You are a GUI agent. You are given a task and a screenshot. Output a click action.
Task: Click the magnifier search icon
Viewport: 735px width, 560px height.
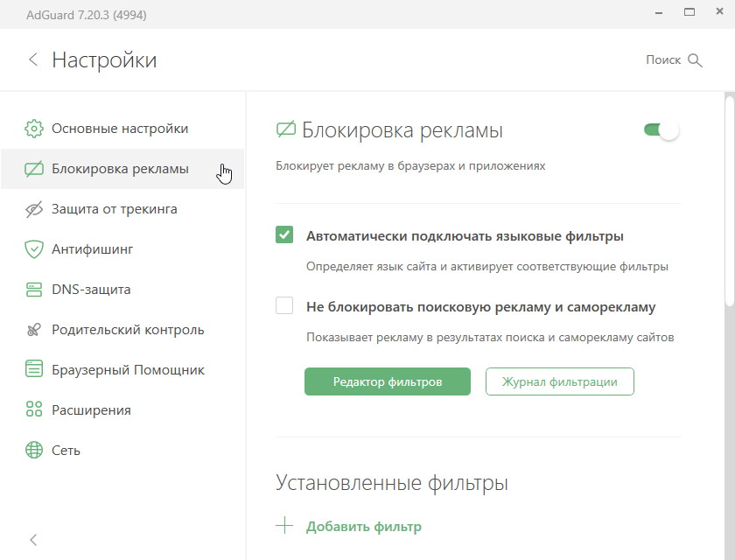pos(695,60)
